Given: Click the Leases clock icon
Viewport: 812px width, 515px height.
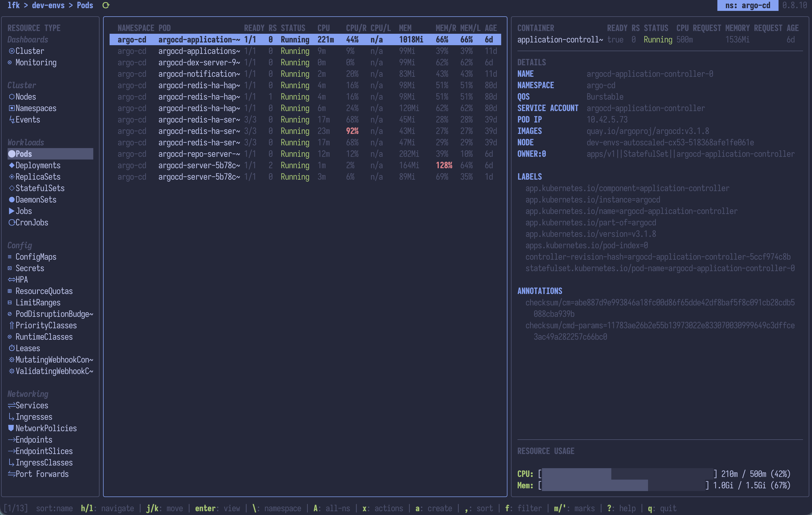Looking at the screenshot, I should click(x=11, y=348).
